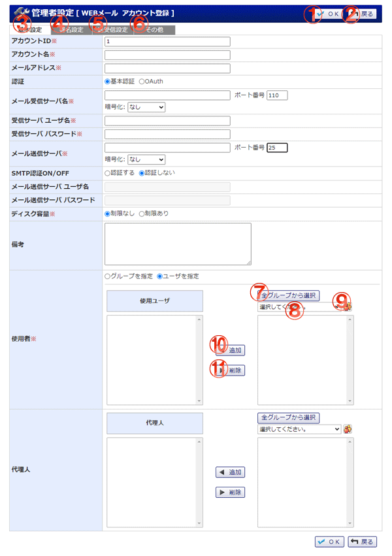
Task: Open user group picker icon in 代理人 section
Action: (348, 429)
